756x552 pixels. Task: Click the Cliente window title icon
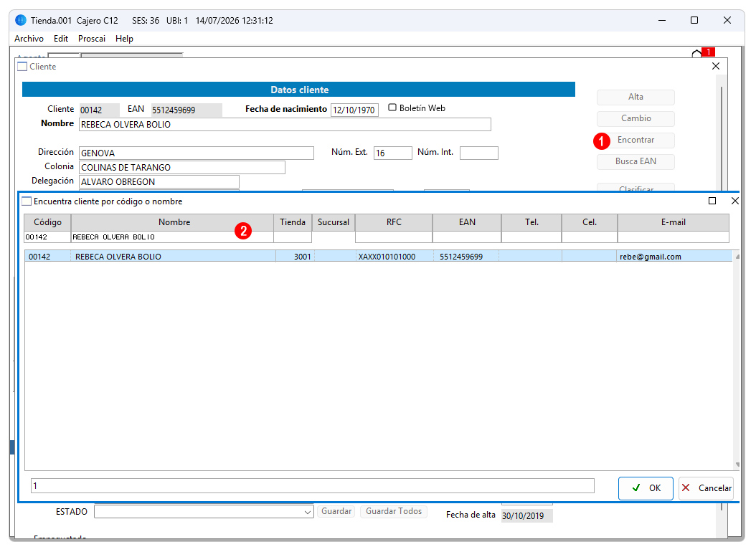pos(22,67)
